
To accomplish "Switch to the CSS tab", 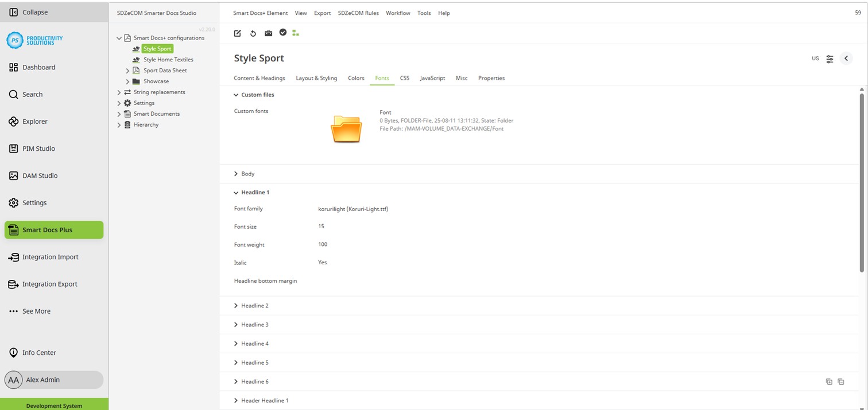I will coord(405,78).
